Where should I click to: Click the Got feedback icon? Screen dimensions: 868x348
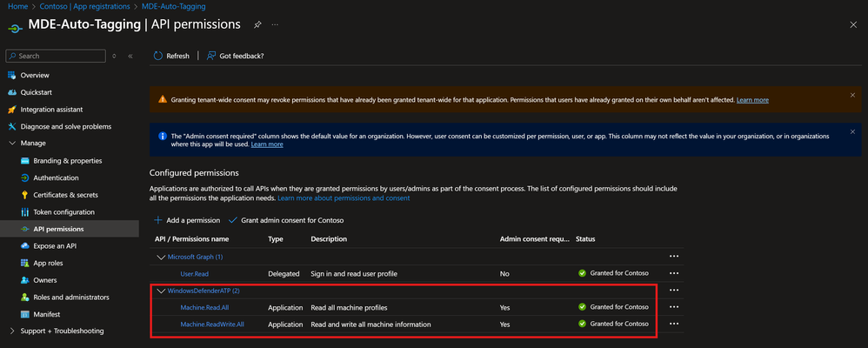[x=210, y=56]
